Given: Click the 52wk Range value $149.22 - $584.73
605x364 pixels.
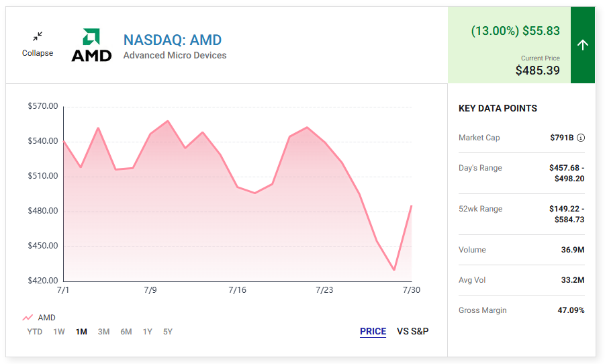Looking at the screenshot, I should [567, 214].
